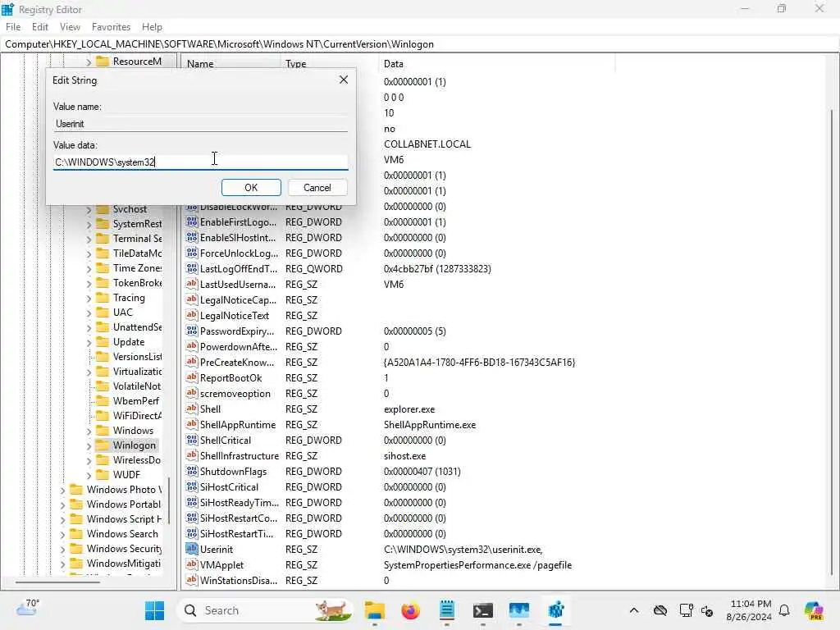Expand the Windows Search key
Viewport: 840px width, 630px height.
click(62, 534)
